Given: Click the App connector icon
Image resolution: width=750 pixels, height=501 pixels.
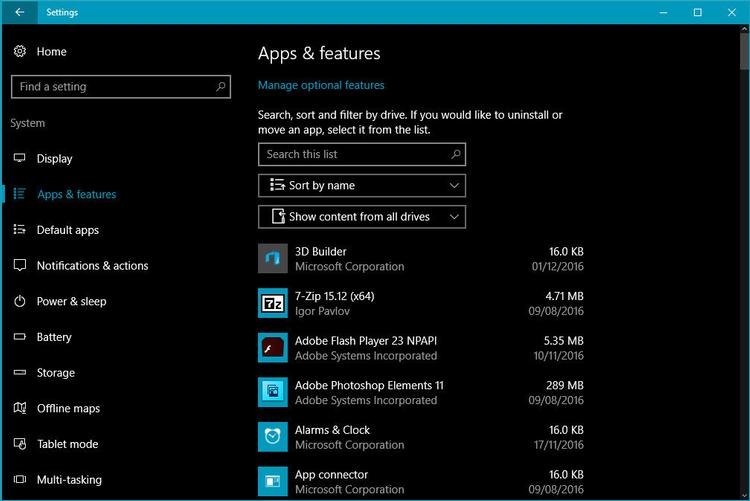Looking at the screenshot, I should click(273, 481).
